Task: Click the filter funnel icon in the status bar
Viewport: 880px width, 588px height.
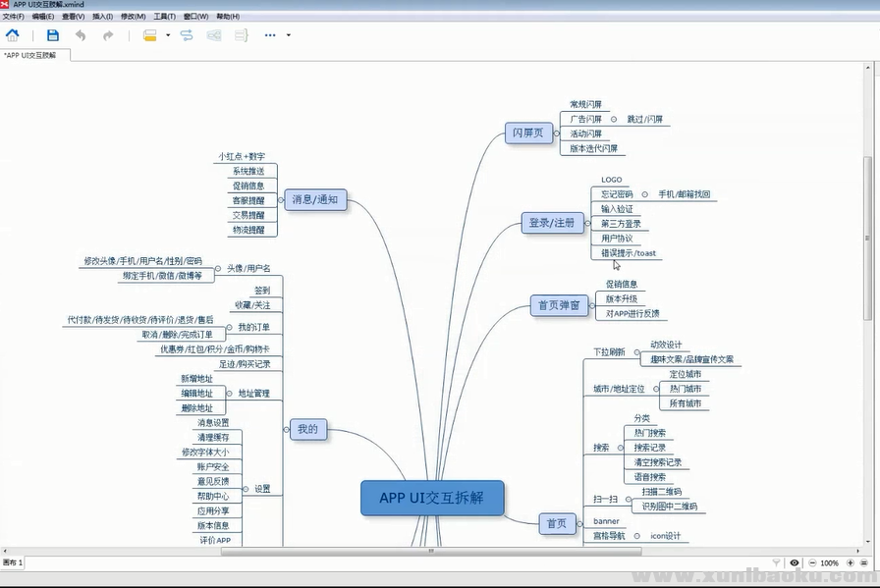Action: pos(776,562)
